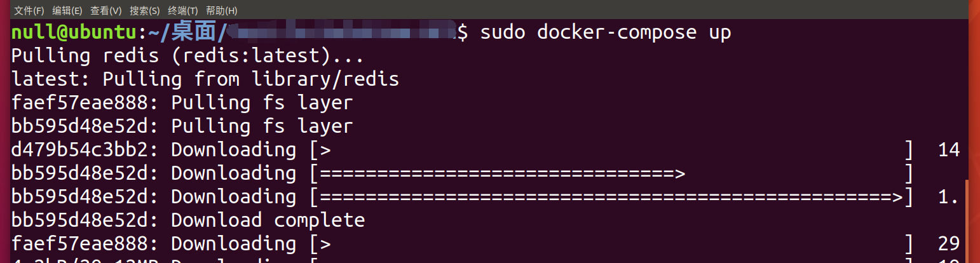Click the blurred directory name in the prompt
Image resolution: width=980 pixels, height=263 pixels.
click(x=342, y=32)
